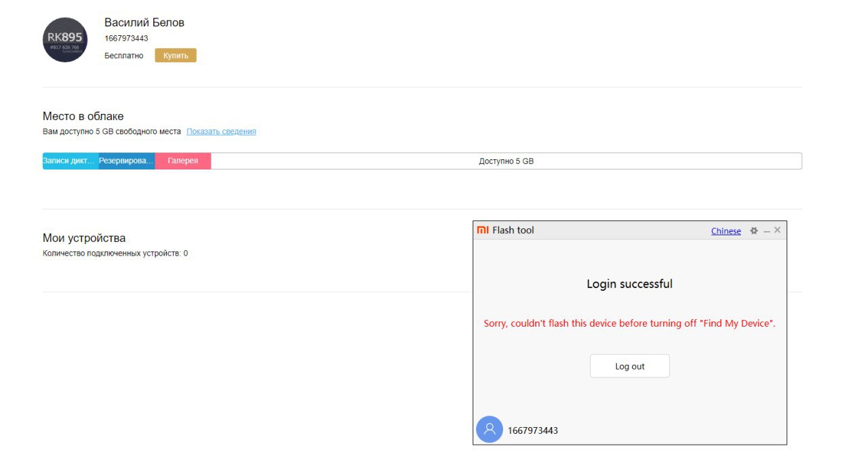Click the Flash tool window title
Viewport: 868px width, 463px height.
click(513, 230)
